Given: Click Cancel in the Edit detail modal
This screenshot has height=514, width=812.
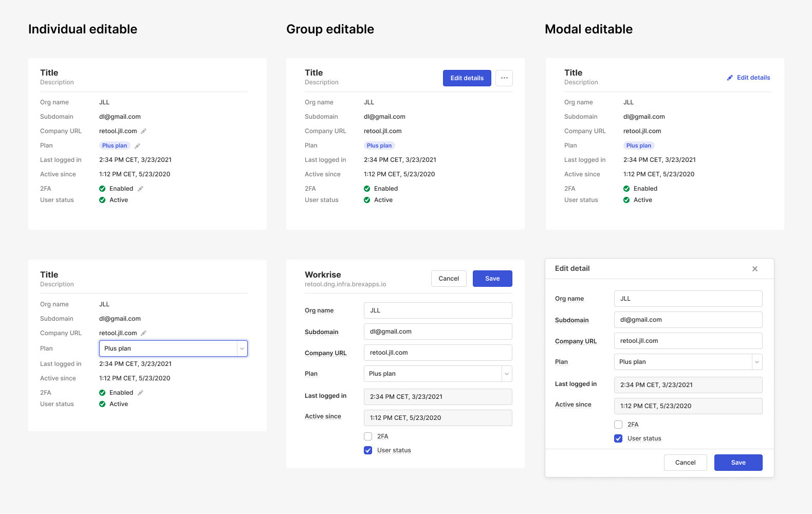Looking at the screenshot, I should coord(685,463).
